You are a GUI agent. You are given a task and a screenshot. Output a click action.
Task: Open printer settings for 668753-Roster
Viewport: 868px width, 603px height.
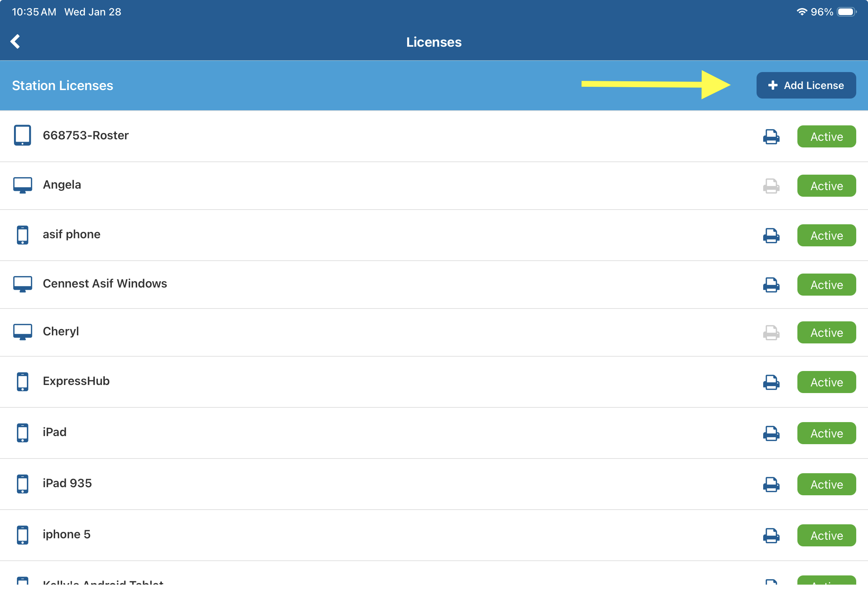(x=771, y=136)
